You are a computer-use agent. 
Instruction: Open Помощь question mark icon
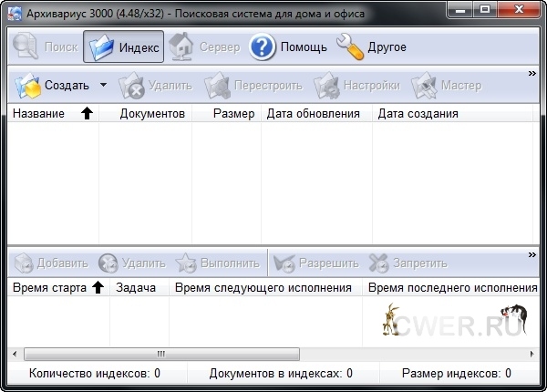[263, 46]
